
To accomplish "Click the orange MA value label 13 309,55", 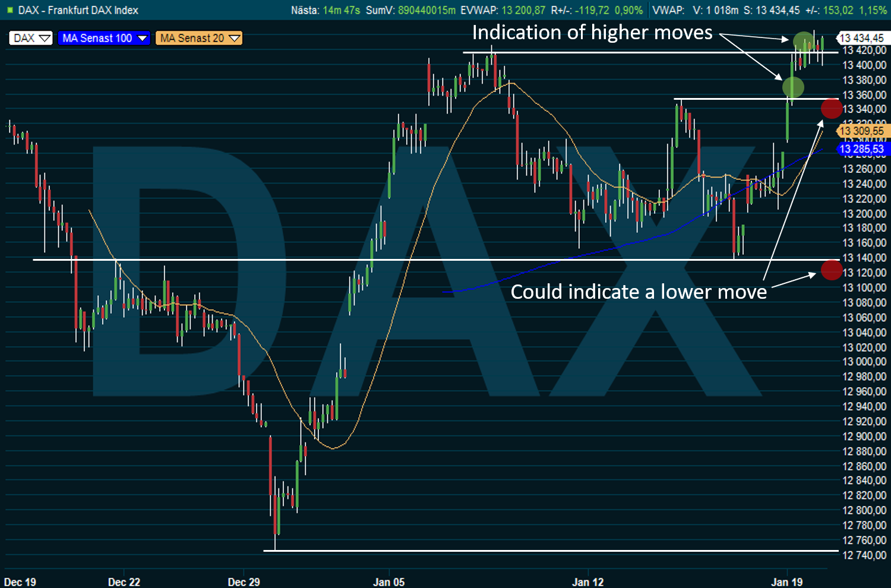I will click(861, 131).
